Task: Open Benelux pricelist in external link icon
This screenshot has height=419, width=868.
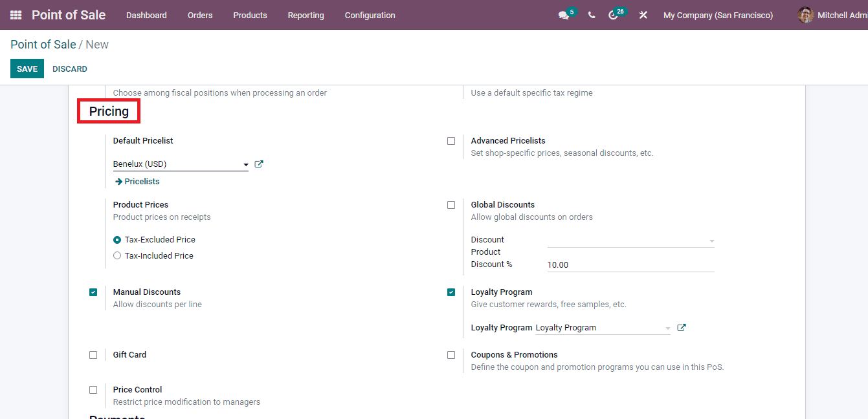Action: pos(258,164)
